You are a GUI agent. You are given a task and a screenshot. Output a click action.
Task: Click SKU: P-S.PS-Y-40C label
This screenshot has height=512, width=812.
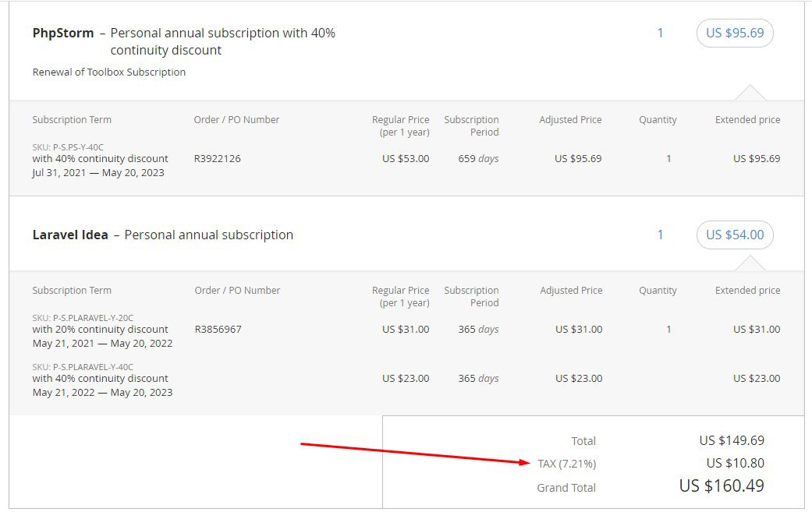(x=68, y=147)
